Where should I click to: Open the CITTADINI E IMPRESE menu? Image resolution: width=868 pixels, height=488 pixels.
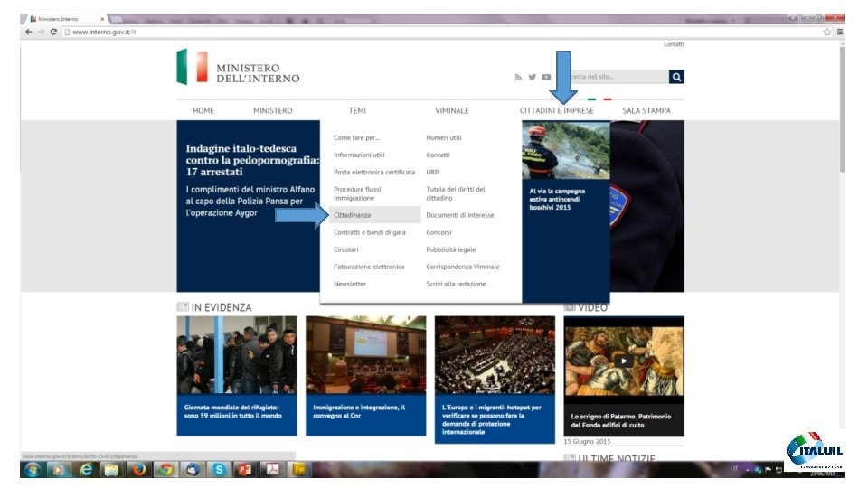(556, 110)
